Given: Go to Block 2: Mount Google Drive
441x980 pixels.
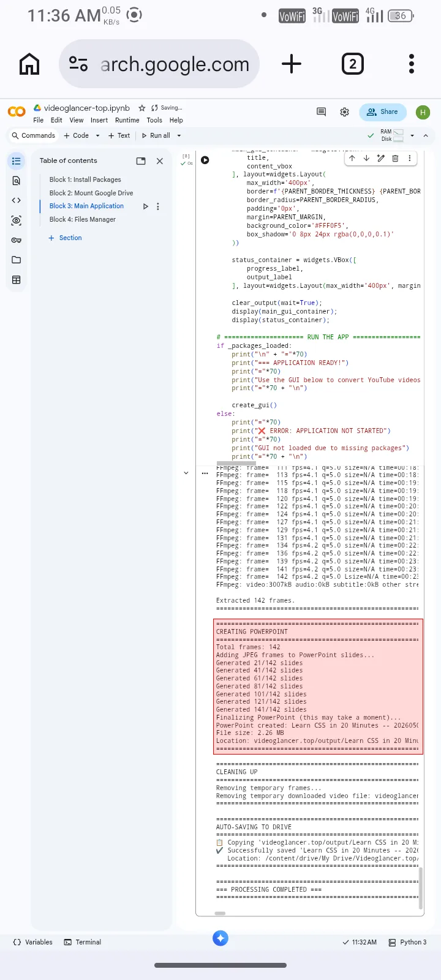Looking at the screenshot, I should (91, 193).
